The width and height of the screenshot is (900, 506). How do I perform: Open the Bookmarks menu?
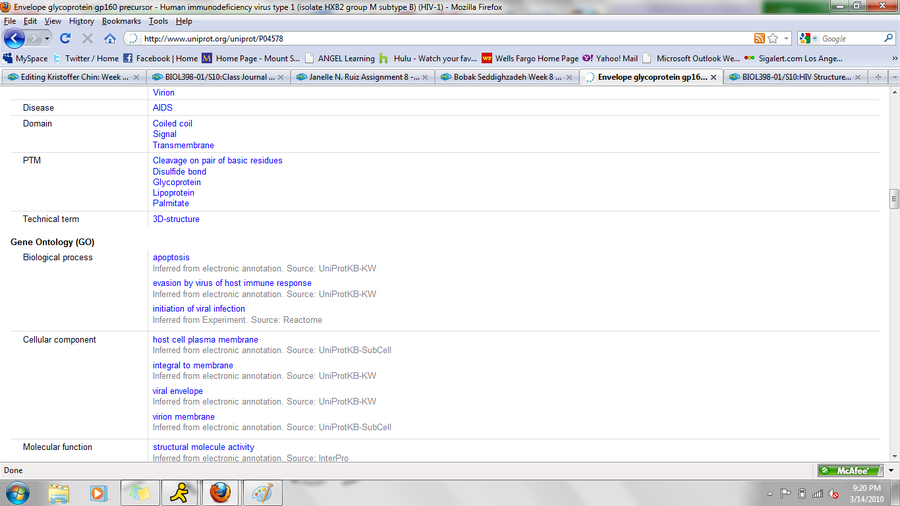121,21
